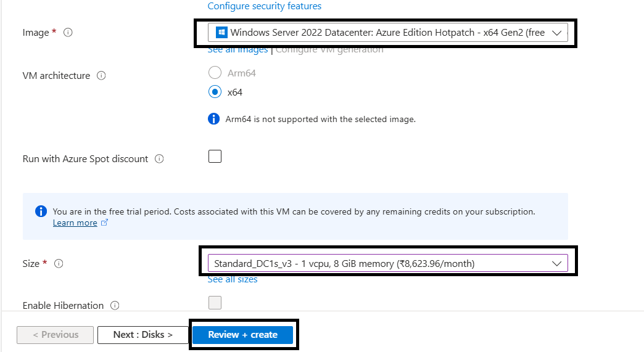Open the See all sizes link
This screenshot has height=352, width=644.
point(233,279)
